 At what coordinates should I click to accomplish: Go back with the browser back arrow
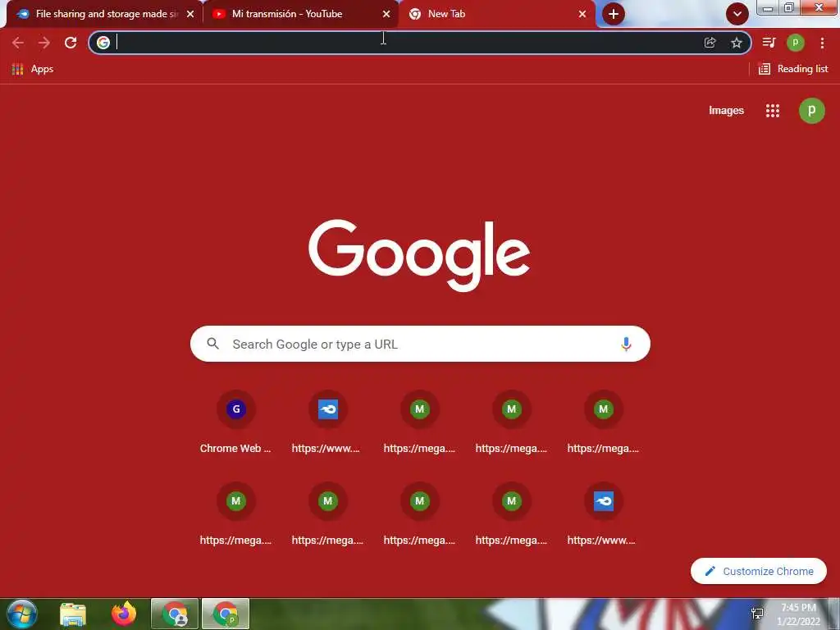click(x=18, y=43)
